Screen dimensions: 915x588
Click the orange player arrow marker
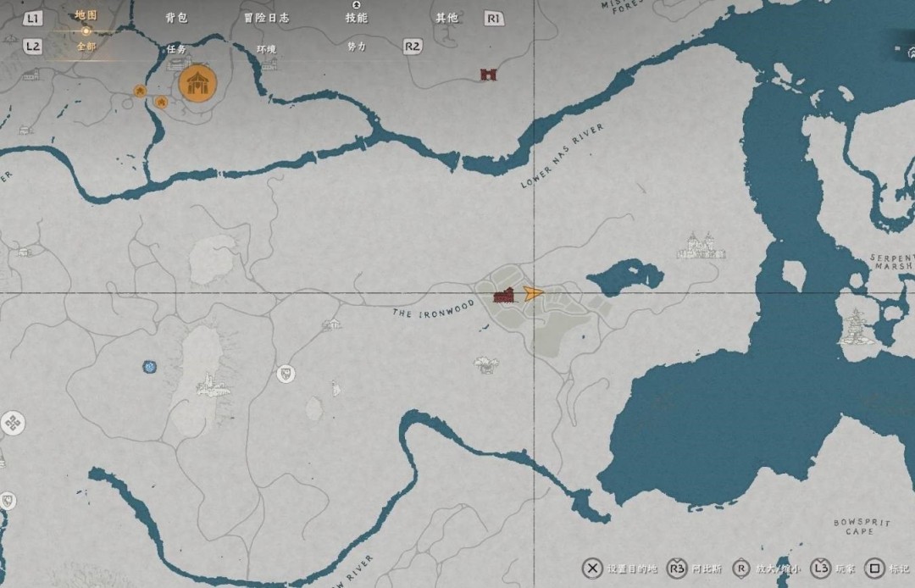click(533, 293)
